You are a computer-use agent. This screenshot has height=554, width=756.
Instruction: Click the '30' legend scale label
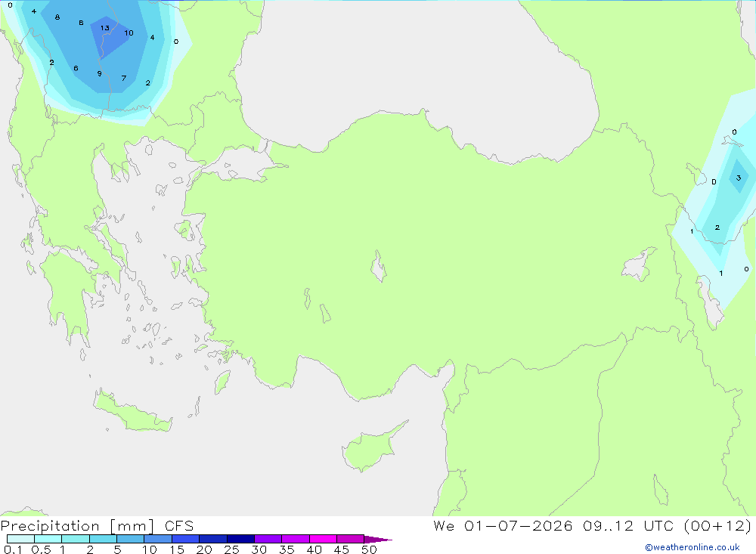pyautogui.click(x=259, y=549)
